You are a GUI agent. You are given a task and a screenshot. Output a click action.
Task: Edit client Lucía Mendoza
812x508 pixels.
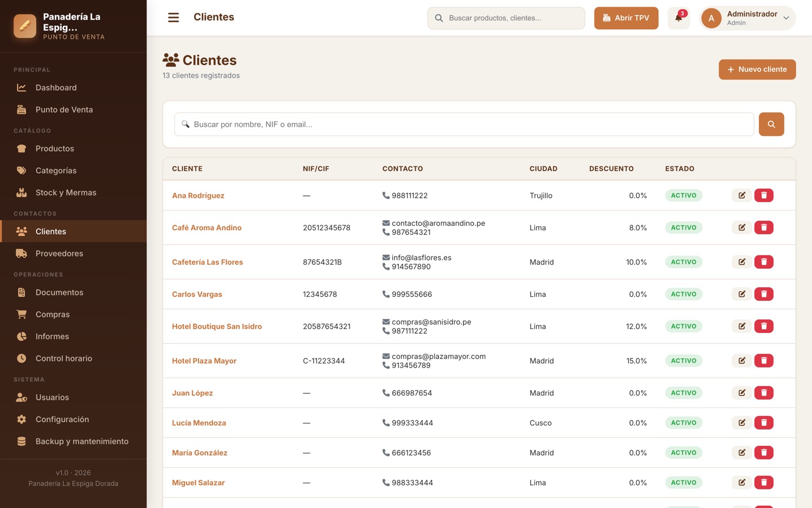742,423
